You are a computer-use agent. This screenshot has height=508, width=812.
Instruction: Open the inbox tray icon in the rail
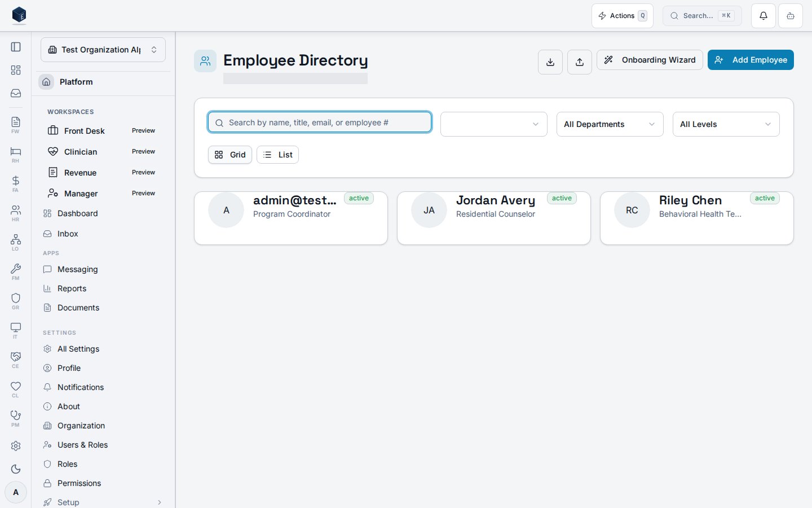pyautogui.click(x=16, y=93)
